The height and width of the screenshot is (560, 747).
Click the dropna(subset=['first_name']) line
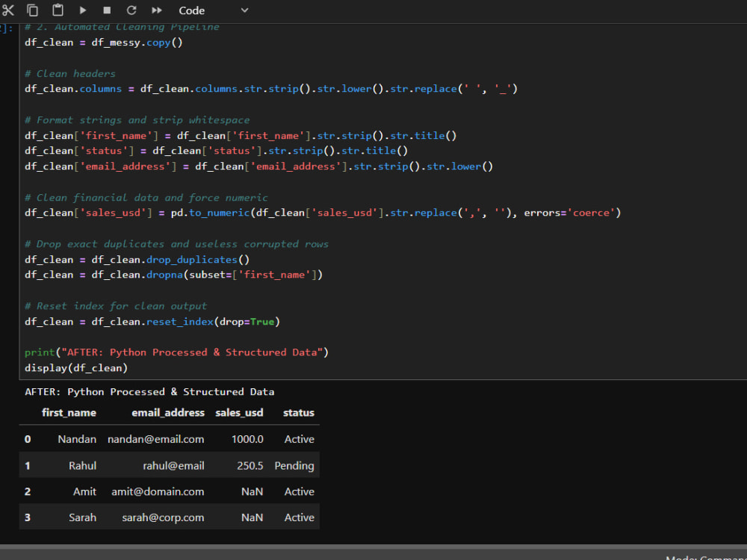pos(174,275)
